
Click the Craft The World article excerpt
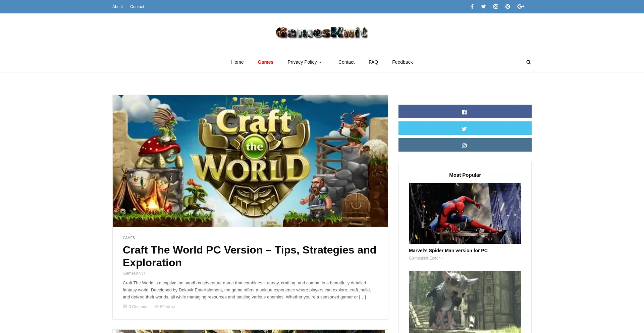point(248,290)
